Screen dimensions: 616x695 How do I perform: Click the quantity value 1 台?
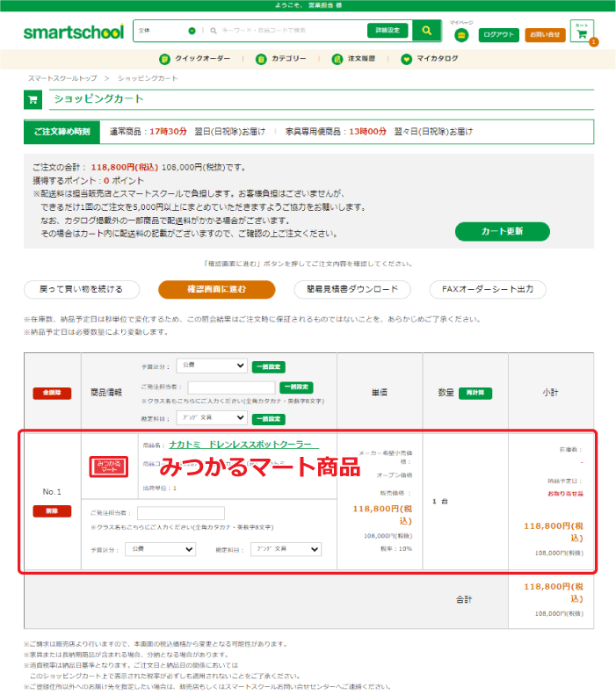coord(440,502)
